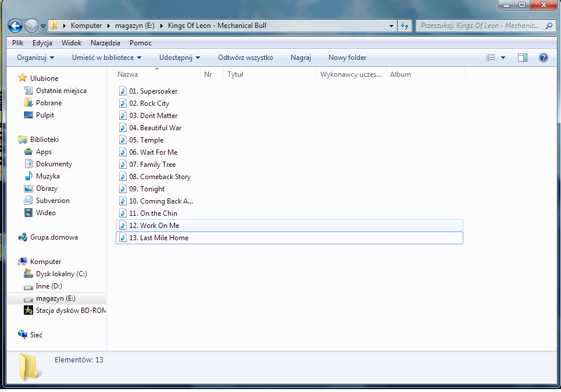Toggle the preview pane icon
Viewport: 561px width, 392px height.
click(523, 58)
